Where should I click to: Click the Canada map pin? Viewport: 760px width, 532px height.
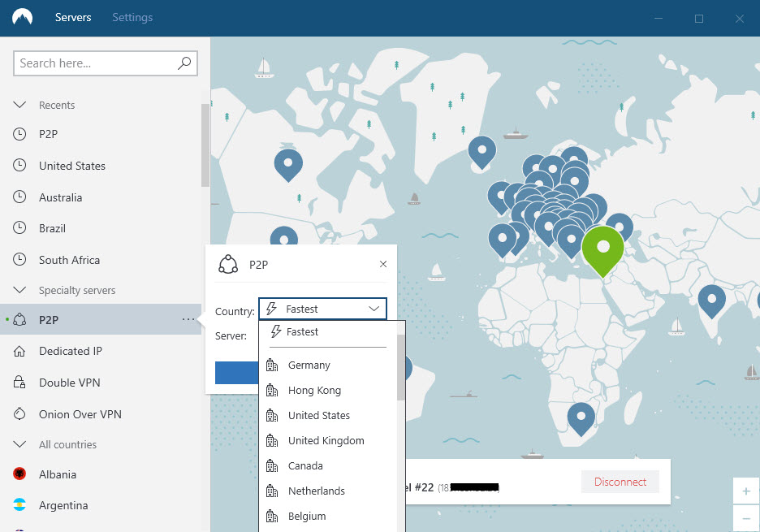(288, 166)
